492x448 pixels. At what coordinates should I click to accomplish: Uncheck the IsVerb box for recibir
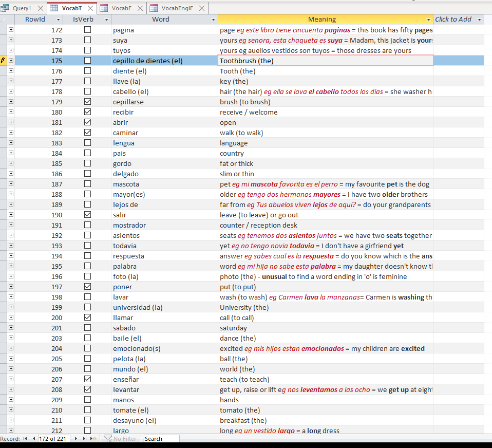[87, 112]
